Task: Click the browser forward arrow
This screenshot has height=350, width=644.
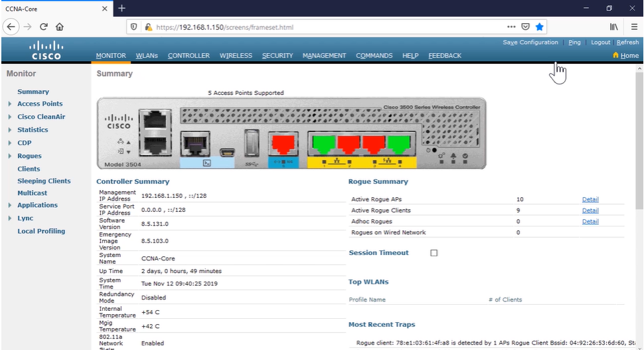Action: [x=27, y=27]
